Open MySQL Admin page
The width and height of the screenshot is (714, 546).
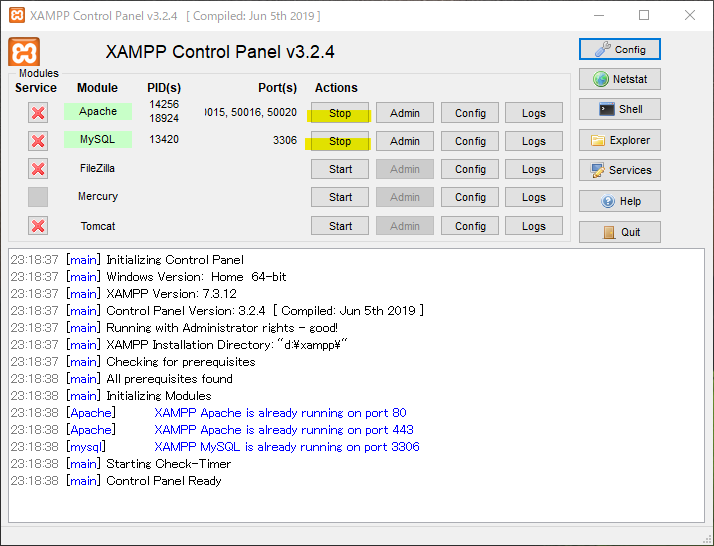[x=404, y=141]
